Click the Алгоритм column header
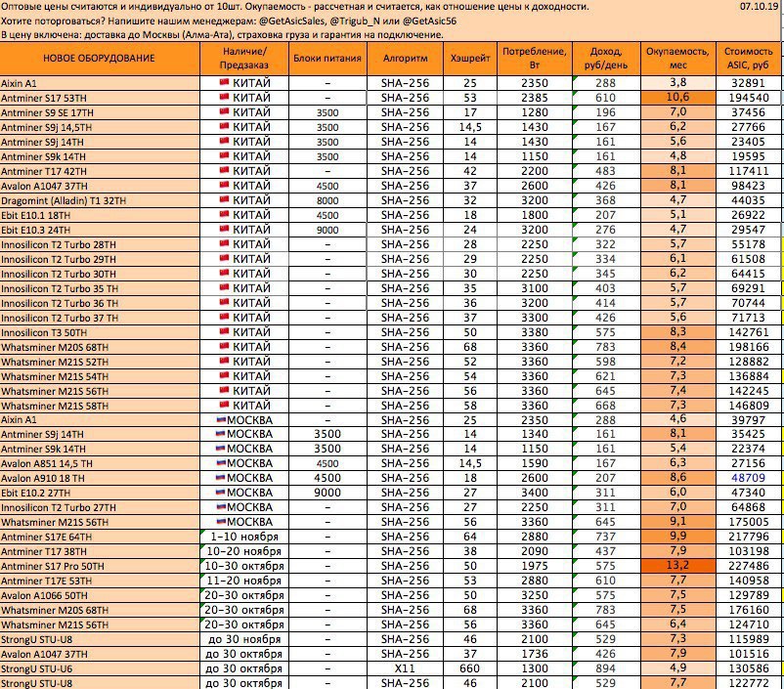 click(x=405, y=58)
